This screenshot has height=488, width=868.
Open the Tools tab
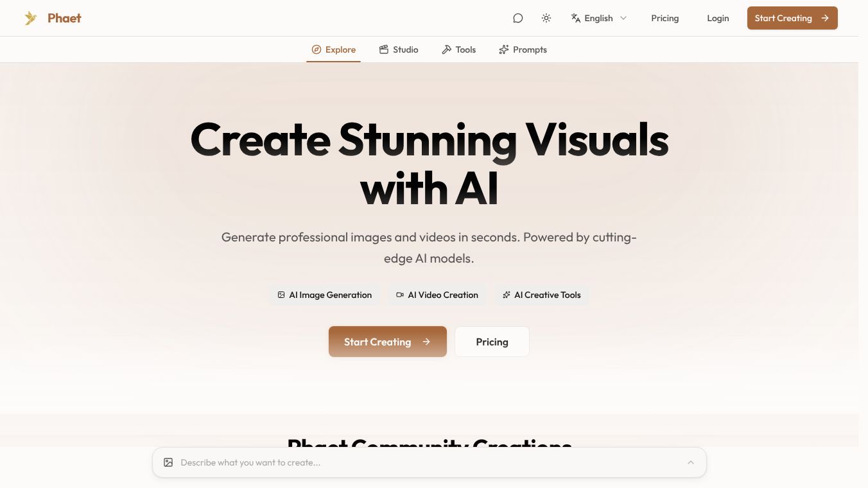pos(459,49)
